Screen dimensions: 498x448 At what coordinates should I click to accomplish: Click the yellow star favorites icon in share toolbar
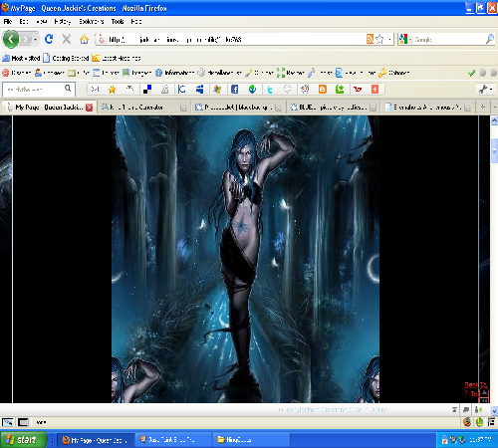[113, 89]
